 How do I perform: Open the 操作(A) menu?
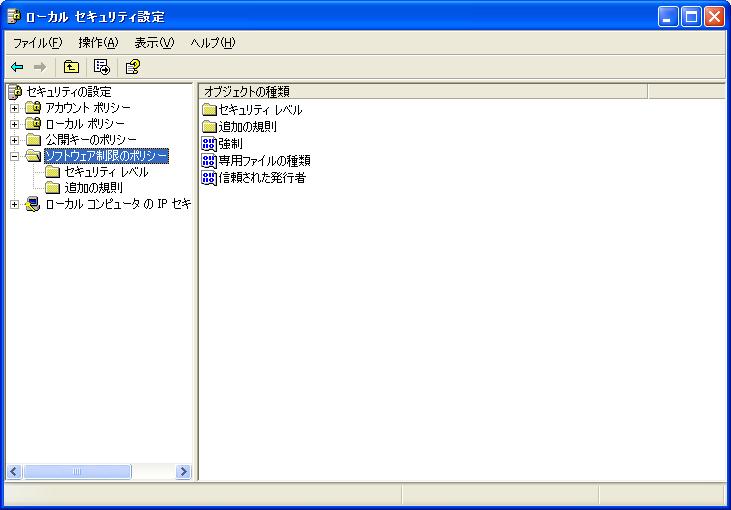[x=98, y=43]
